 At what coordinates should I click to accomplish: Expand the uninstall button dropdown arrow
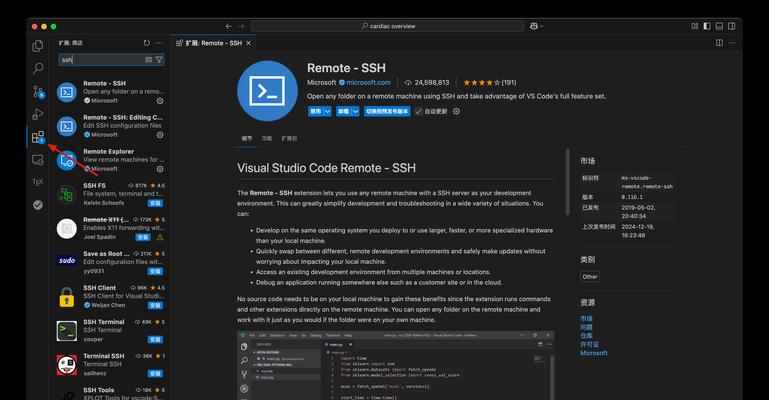click(x=355, y=111)
